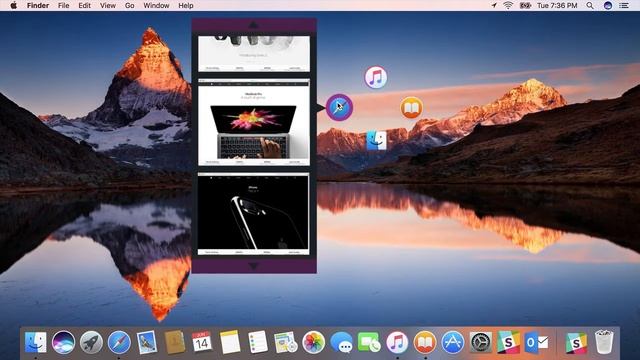Launch Siri from the Dock
This screenshot has height=360, width=640.
63,342
